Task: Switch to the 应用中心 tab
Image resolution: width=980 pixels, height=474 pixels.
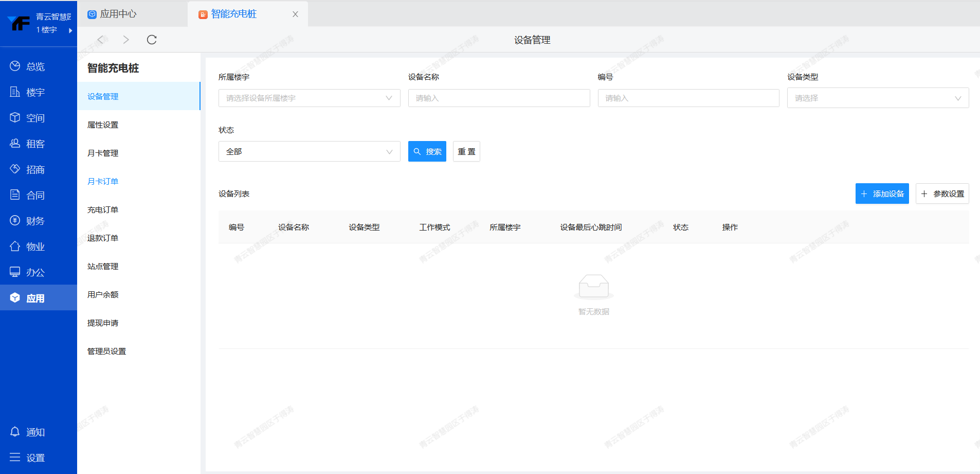Action: tap(118, 14)
